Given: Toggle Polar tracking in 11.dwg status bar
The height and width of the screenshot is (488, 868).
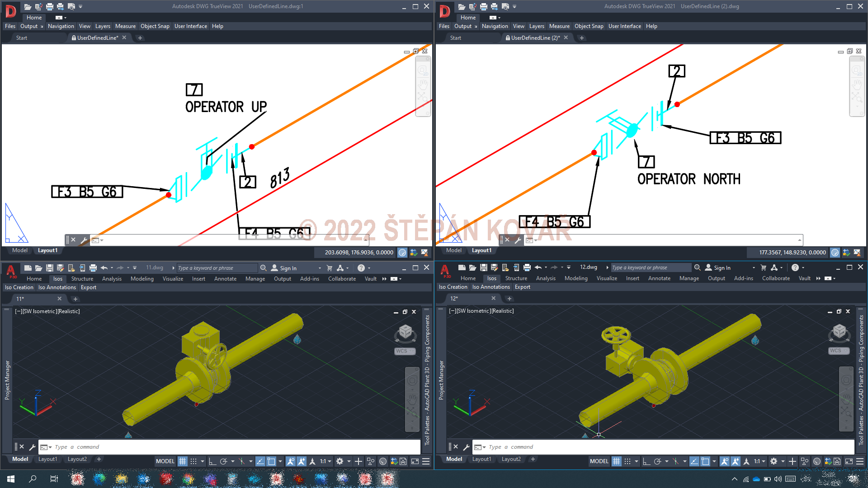Looking at the screenshot, I should (223, 461).
